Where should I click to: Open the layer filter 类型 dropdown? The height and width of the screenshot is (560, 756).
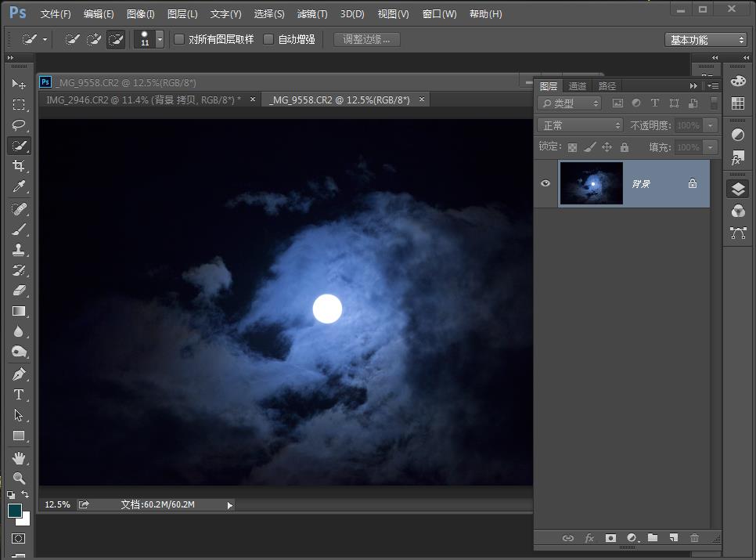569,103
